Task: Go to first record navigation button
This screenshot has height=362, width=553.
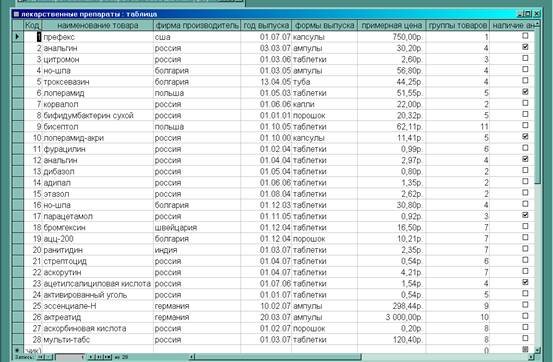Action: coord(41,357)
